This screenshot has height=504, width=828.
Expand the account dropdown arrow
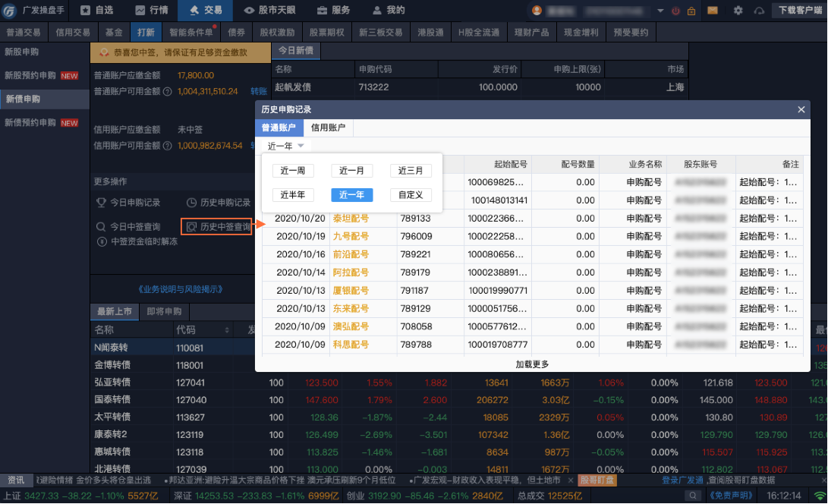(660, 11)
